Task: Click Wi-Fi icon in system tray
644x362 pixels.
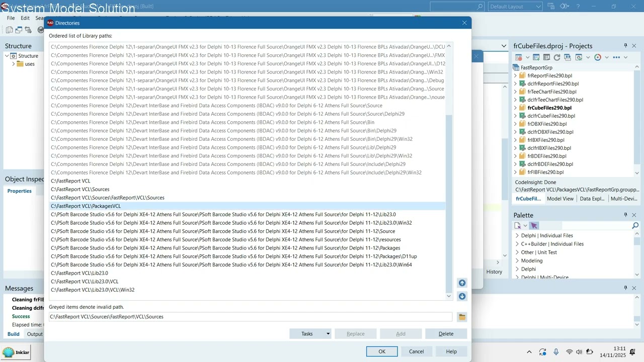Action: (x=569, y=352)
